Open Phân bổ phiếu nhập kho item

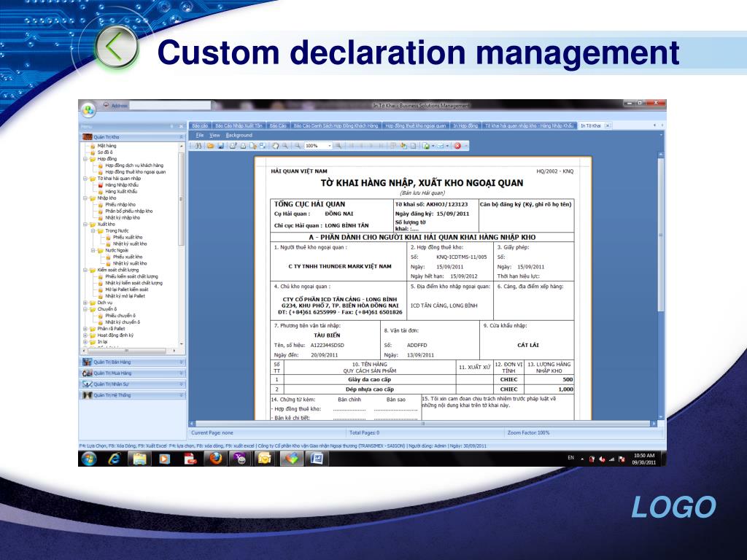point(128,211)
